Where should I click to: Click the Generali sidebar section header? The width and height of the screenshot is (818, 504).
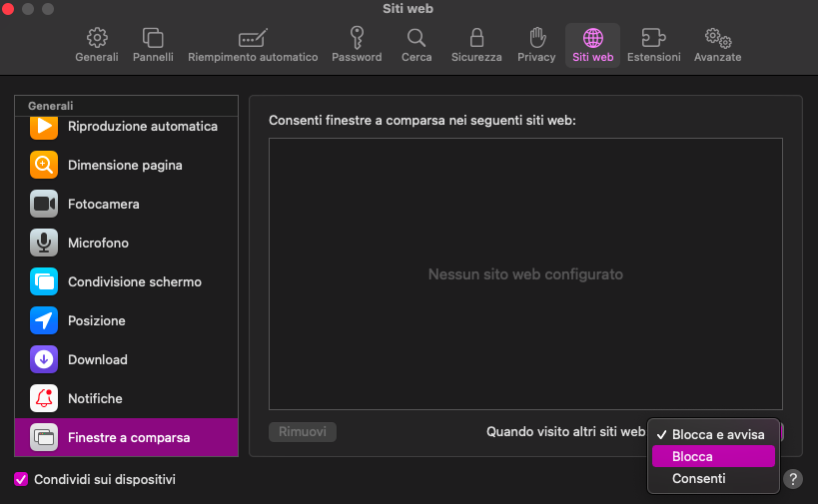(x=51, y=106)
